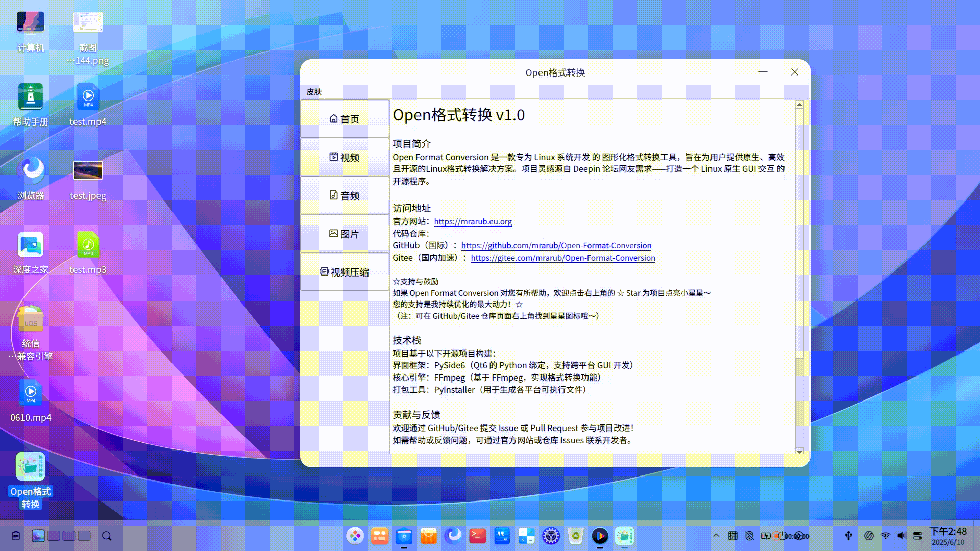Viewport: 980px width, 551px height.
Task: Open the Gitee repository link
Action: click(x=562, y=258)
